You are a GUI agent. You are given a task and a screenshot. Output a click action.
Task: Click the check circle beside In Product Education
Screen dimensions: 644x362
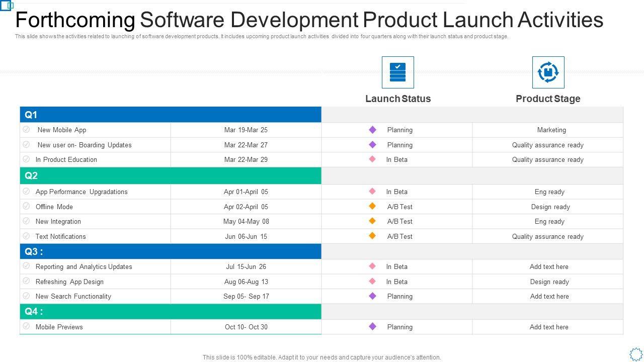click(26, 159)
